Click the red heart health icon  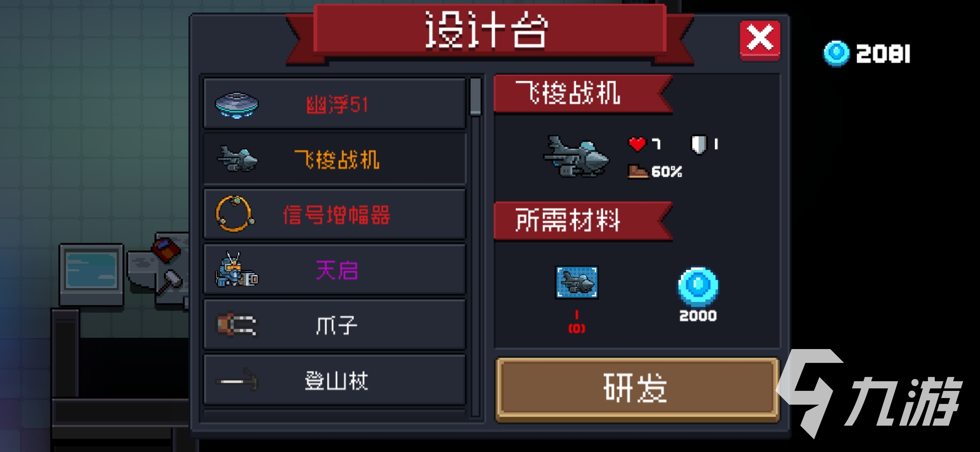637,144
